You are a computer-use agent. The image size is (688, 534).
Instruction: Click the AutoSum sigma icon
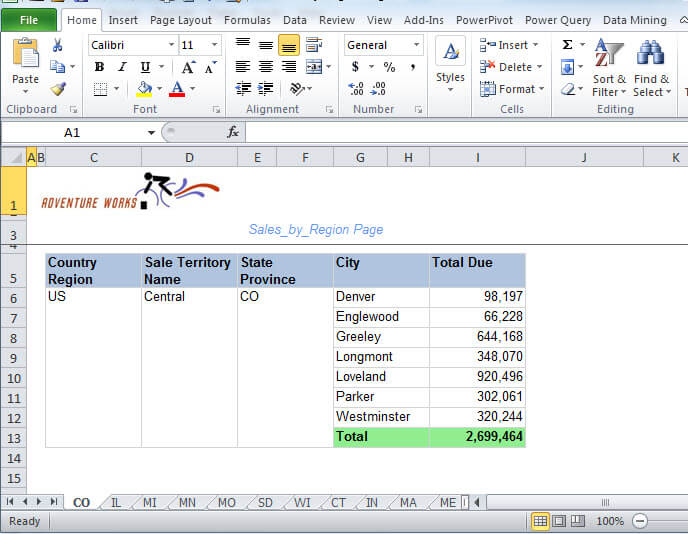[x=567, y=45]
